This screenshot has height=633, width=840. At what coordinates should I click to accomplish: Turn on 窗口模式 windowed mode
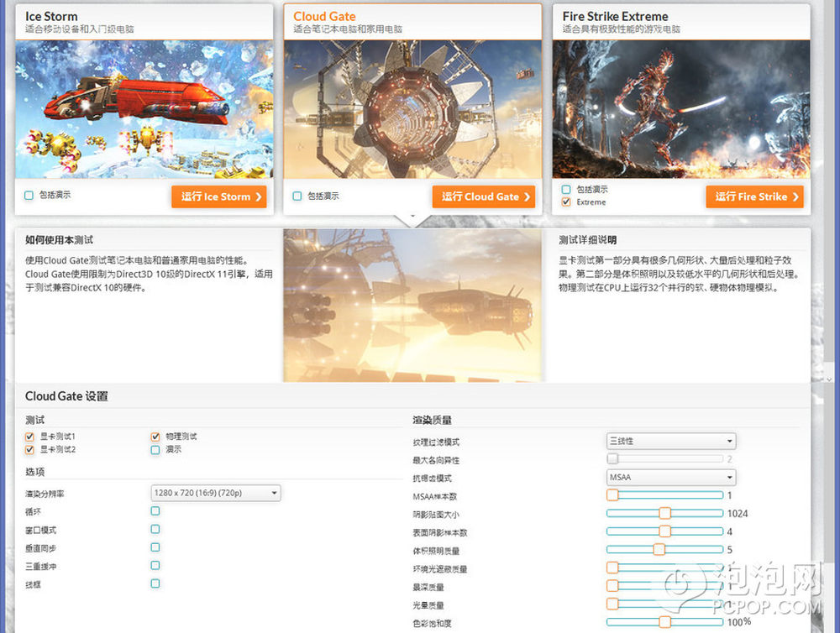pyautogui.click(x=155, y=529)
